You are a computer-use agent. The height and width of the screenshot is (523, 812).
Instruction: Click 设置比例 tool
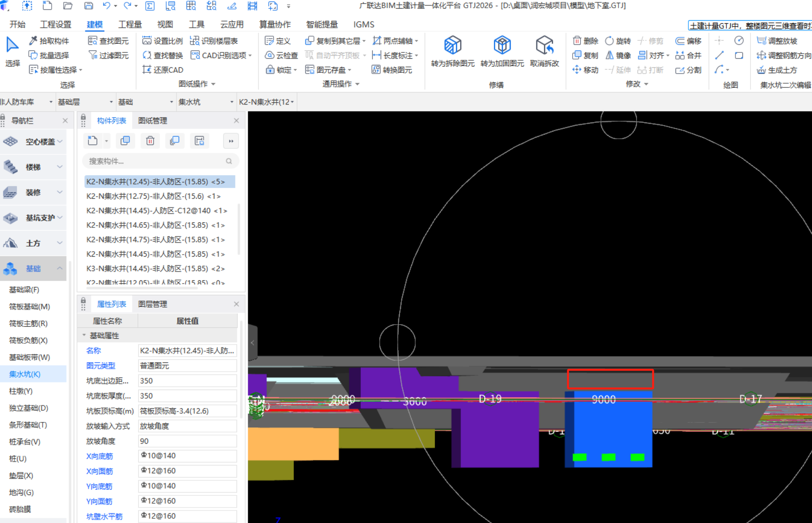coord(163,41)
